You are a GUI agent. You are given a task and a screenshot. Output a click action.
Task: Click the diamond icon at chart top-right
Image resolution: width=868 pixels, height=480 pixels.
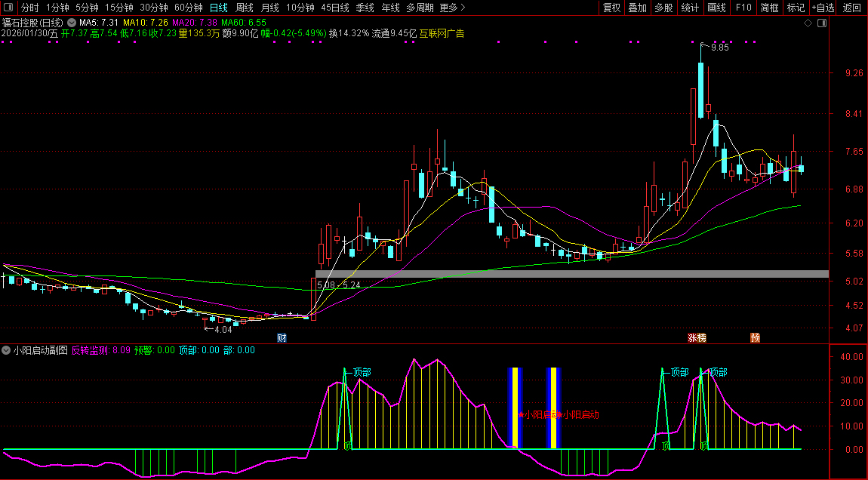808,23
